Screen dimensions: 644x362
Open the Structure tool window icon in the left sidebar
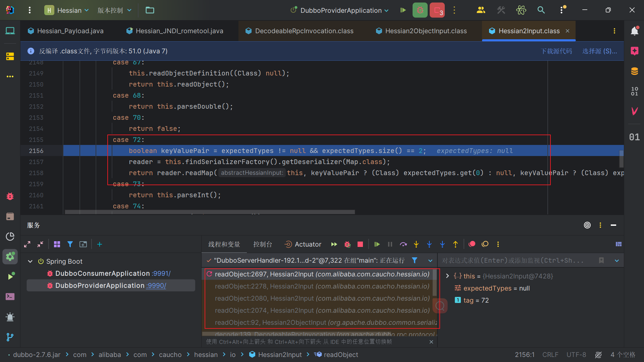(x=10, y=56)
